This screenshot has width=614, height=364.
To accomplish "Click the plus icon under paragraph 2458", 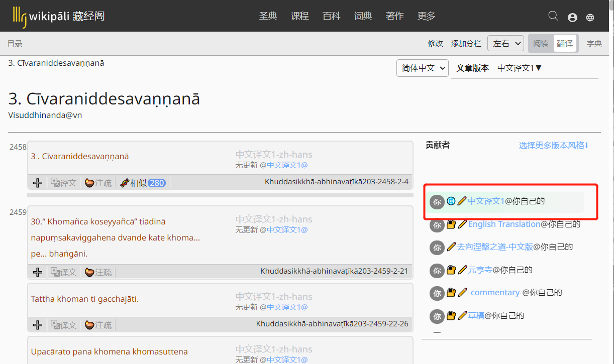I will (x=38, y=183).
